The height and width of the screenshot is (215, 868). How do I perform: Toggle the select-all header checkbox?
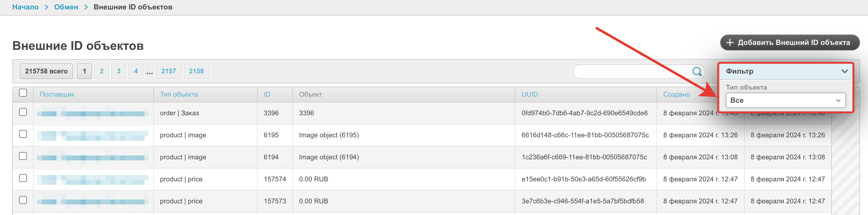(x=23, y=93)
